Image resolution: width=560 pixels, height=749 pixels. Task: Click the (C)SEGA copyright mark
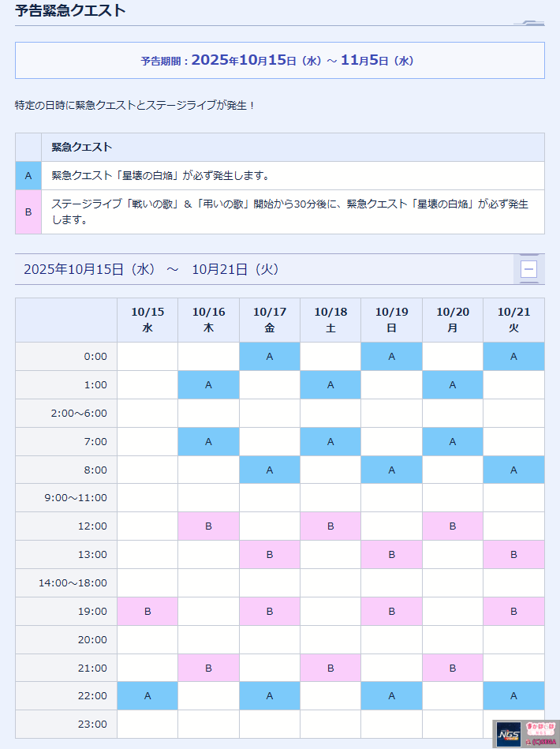(x=541, y=743)
